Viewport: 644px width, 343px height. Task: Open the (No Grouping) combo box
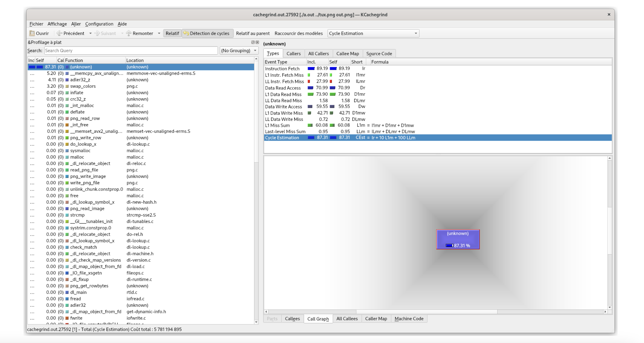pyautogui.click(x=239, y=50)
